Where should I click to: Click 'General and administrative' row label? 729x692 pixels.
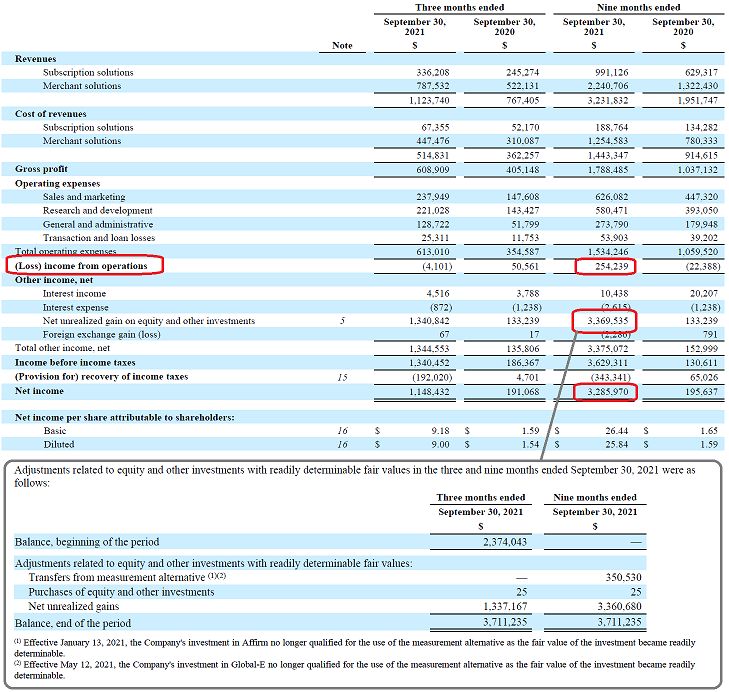pyautogui.click(x=98, y=225)
